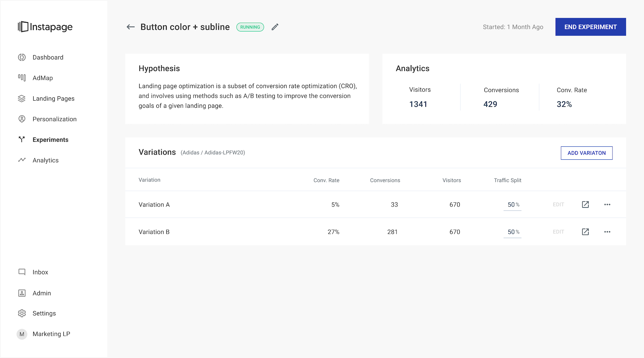Click the pencil icon to rename experiment
Screen dimensions: 644x358
tap(275, 27)
